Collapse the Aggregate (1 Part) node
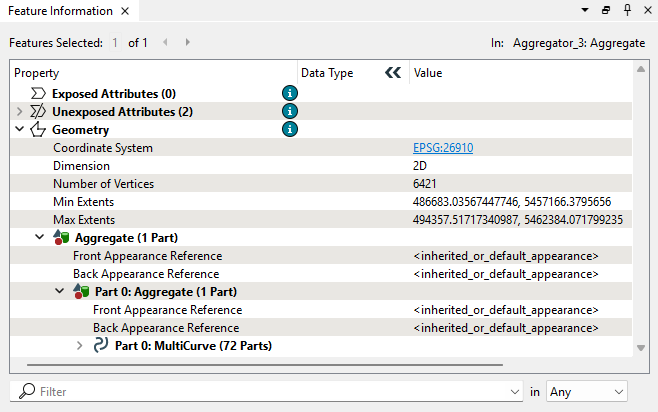Screen dimensions: 658x412 point(40,238)
